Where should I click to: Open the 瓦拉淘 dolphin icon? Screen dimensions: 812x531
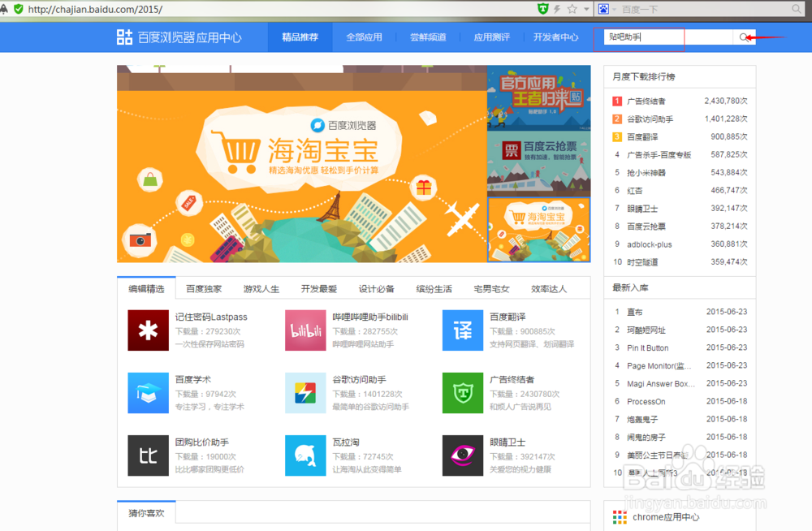click(x=305, y=455)
